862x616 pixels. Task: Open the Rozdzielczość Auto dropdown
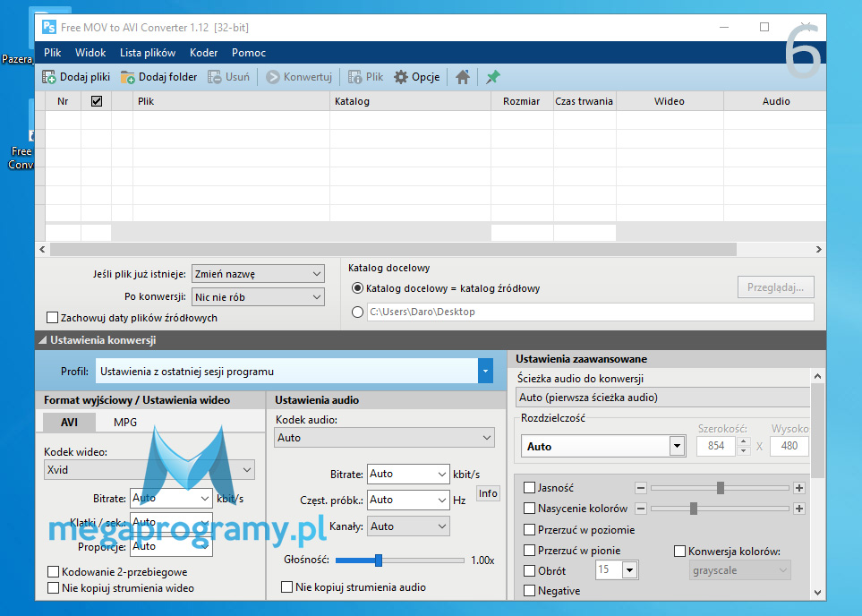coord(677,446)
